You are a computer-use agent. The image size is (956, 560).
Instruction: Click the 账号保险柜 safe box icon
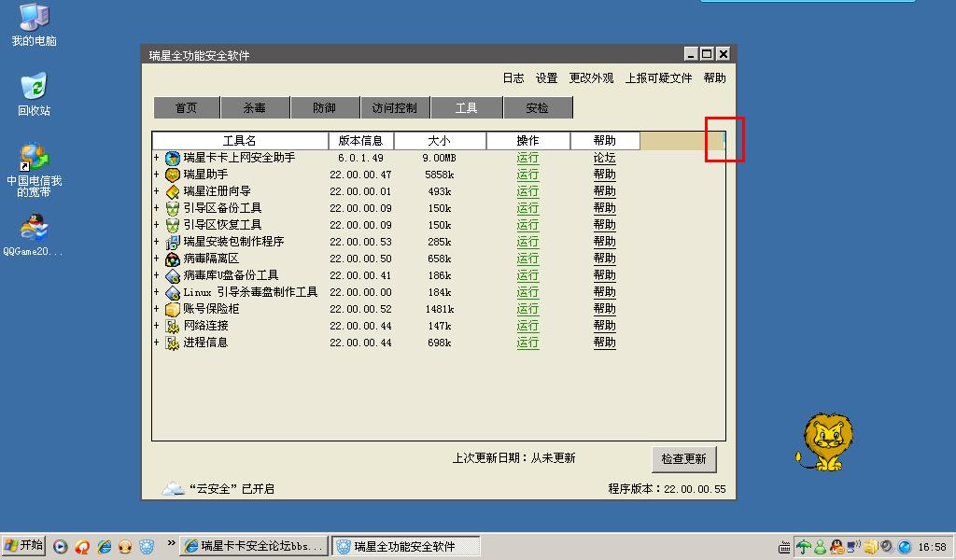coord(173,310)
